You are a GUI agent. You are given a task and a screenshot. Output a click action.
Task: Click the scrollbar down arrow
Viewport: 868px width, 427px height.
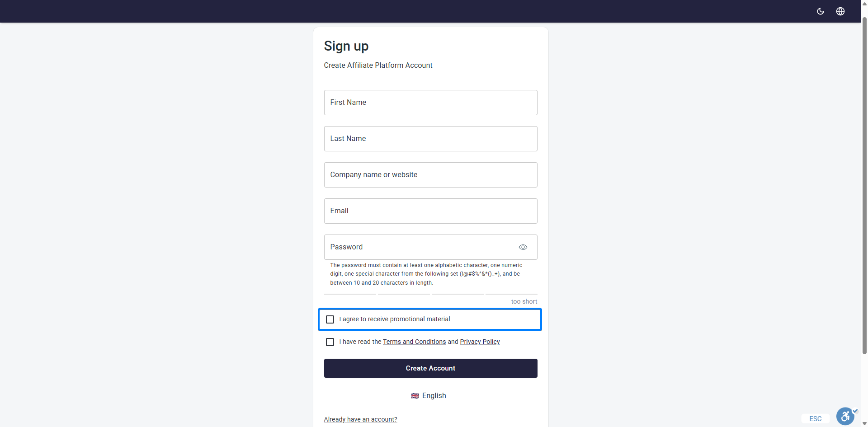coord(864,424)
